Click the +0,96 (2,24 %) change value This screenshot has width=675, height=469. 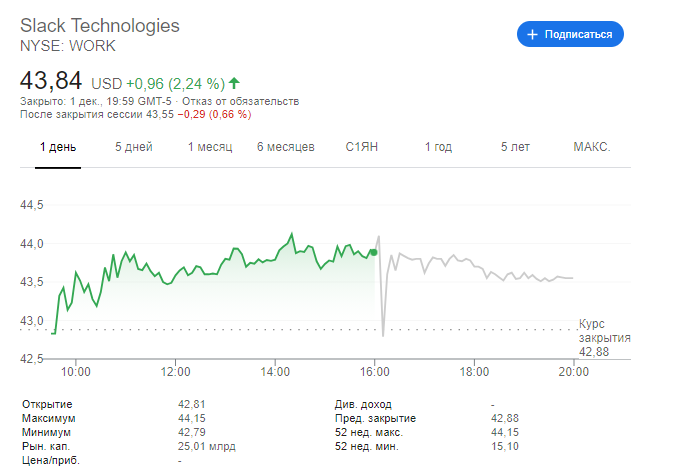tap(176, 84)
